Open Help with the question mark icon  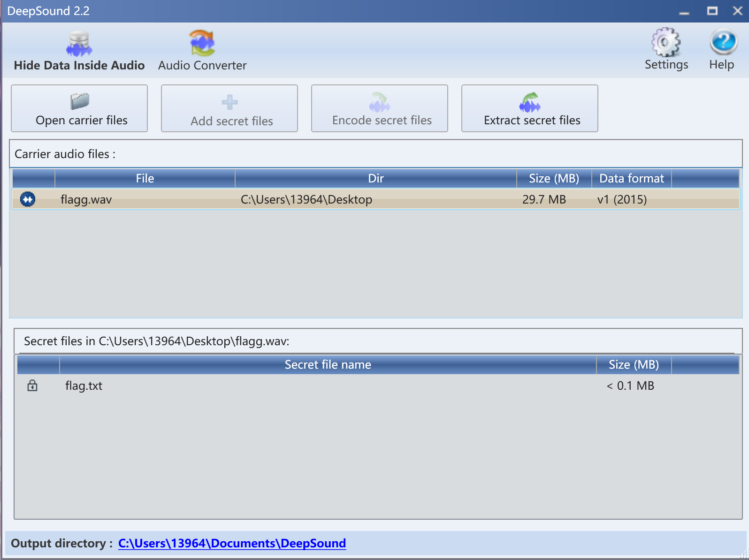pyautogui.click(x=722, y=50)
